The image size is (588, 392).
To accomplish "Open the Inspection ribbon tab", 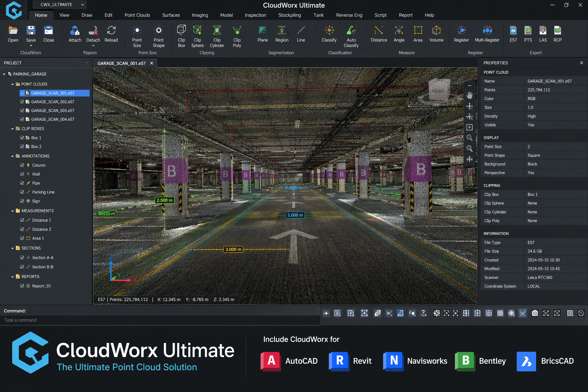I will tap(256, 15).
